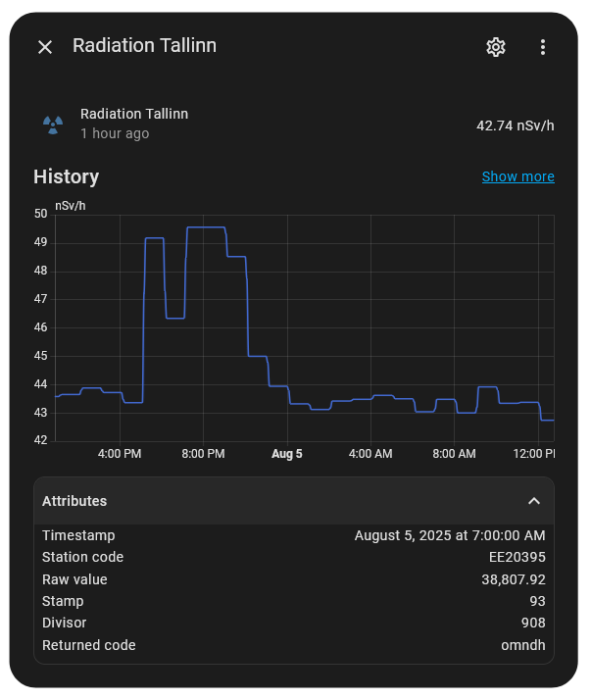Screen dimensions: 591x700
Task: Open the three-dot overflow menu
Action: 542,47
